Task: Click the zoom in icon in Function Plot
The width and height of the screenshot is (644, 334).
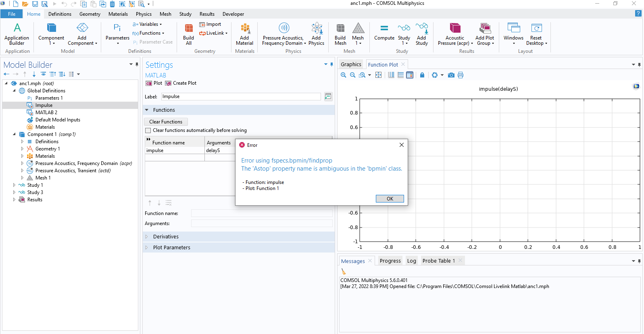Action: [344, 75]
